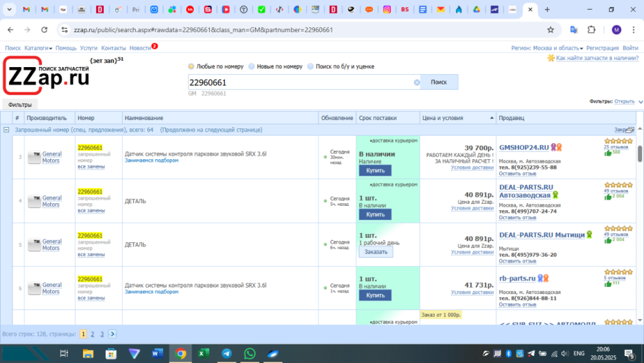Open Telegram from the taskbar
The height and width of the screenshot is (363, 644).
coord(227,353)
